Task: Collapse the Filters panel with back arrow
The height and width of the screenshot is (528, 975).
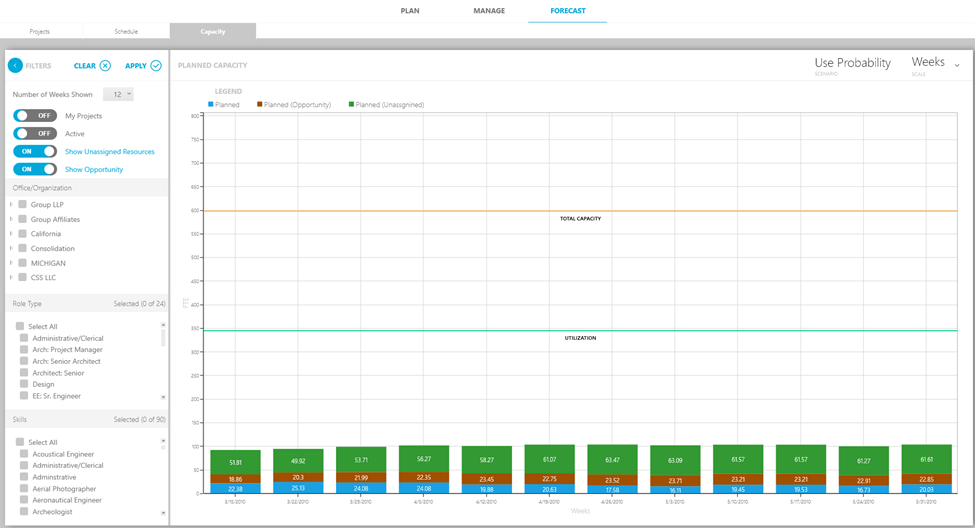Action: pyautogui.click(x=15, y=66)
